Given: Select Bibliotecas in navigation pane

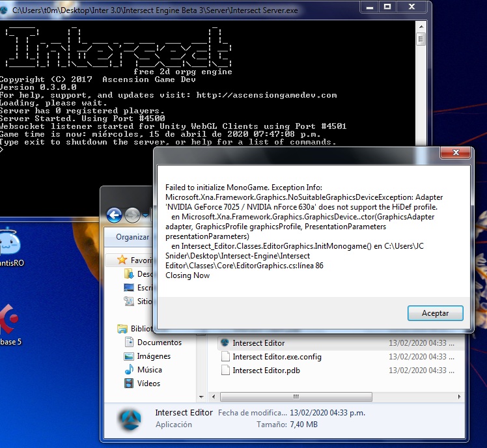Looking at the screenshot, I should [x=142, y=328].
